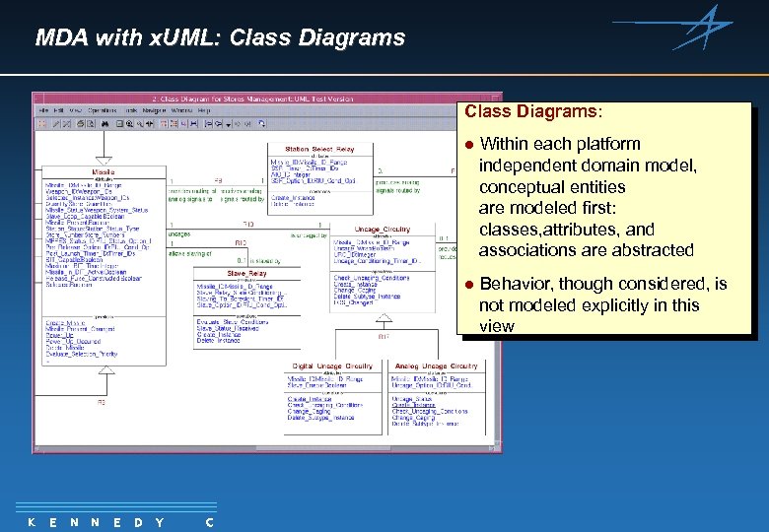This screenshot has height=532, width=769.
Task: Click Evaluate_Selection_Priority operation in Missile
Action: tap(82, 354)
